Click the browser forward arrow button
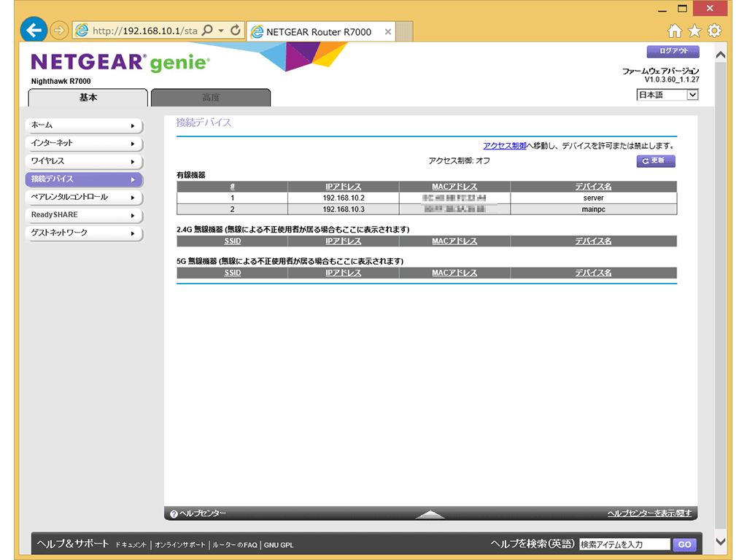The width and height of the screenshot is (747, 560). pos(60,31)
